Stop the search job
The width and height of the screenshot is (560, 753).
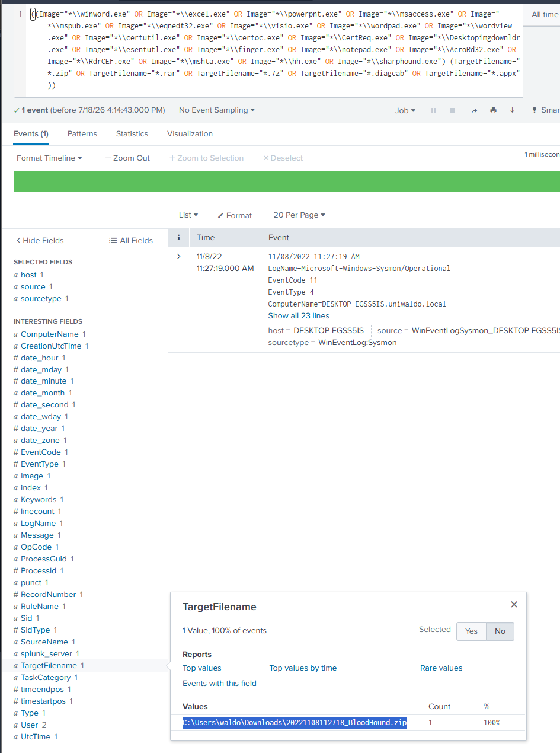(x=453, y=110)
